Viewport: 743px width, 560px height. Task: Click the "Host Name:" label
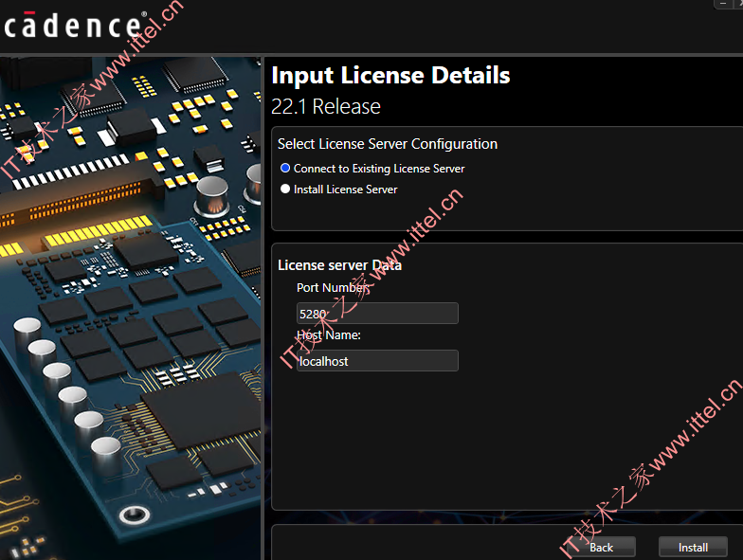(x=328, y=335)
